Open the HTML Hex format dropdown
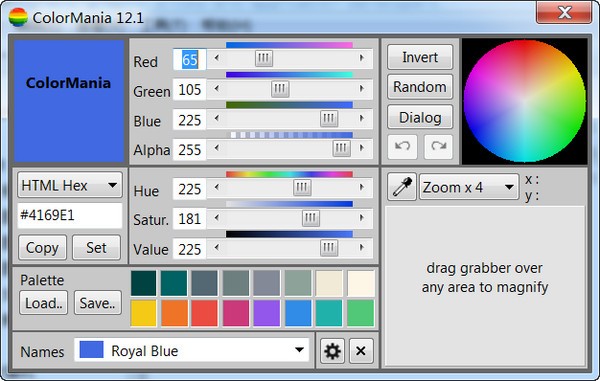 coord(70,185)
